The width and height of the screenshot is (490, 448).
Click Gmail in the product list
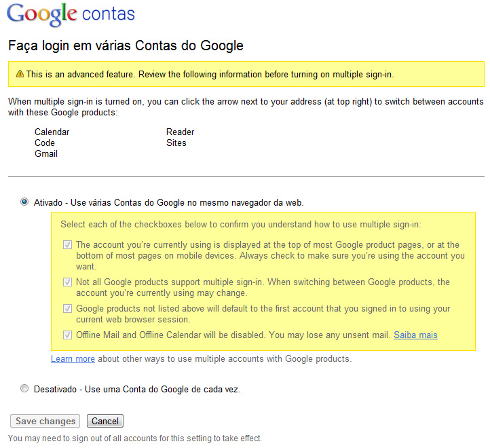46,153
